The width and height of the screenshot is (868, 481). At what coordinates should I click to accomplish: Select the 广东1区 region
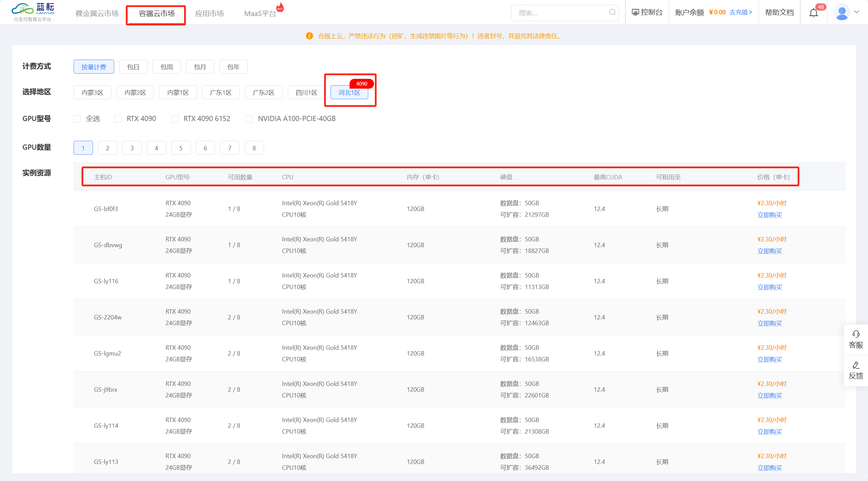click(x=221, y=92)
